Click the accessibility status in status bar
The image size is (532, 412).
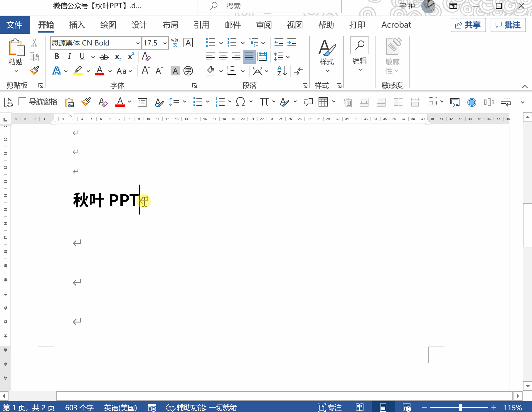pos(201,407)
